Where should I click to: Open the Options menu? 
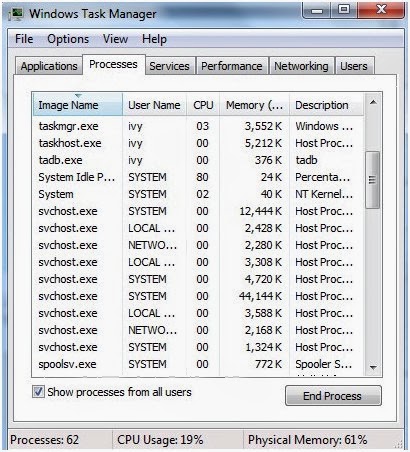(68, 39)
